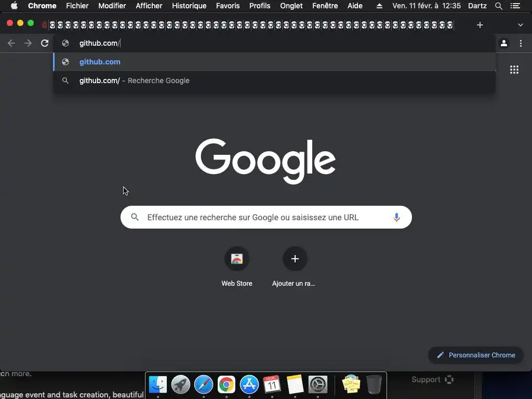Click the Chrome back arrow
The width and height of the screenshot is (532, 399).
coord(11,43)
